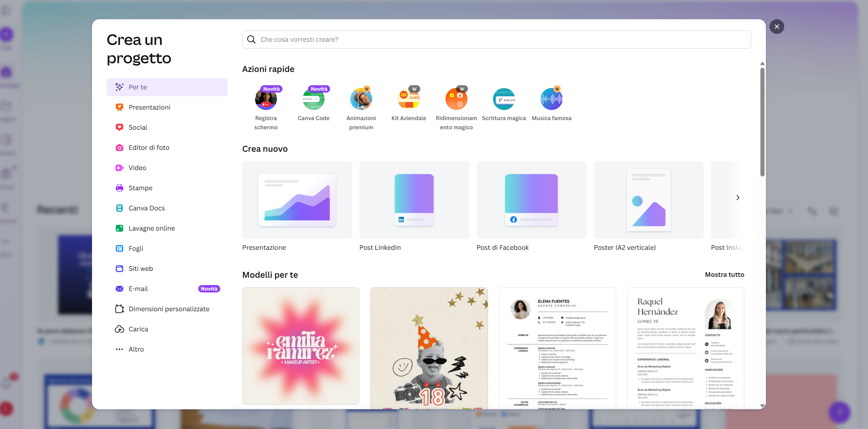Viewport: 868px width, 429px height.
Task: Select the Kit Aziendale icon
Action: 409,99
